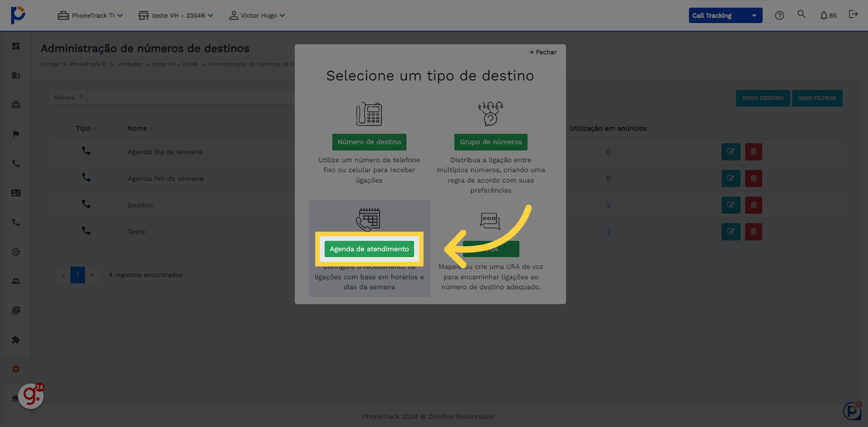Edit the Teste row

[731, 232]
